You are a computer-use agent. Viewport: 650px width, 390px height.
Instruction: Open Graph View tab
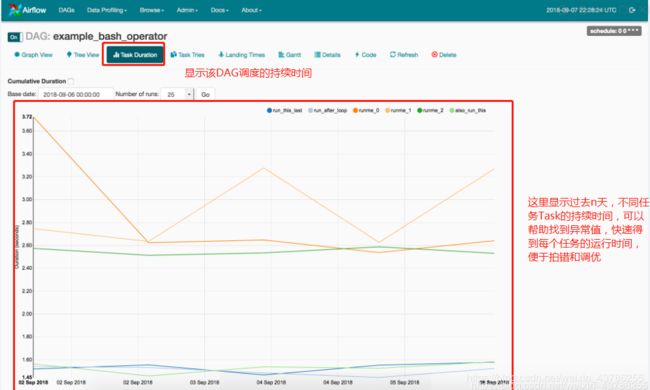(34, 55)
